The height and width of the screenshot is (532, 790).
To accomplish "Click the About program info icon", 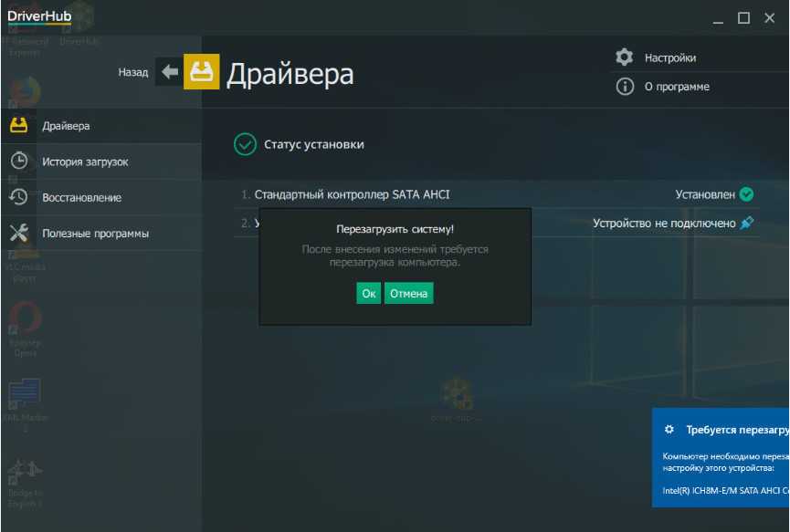I will click(x=625, y=87).
